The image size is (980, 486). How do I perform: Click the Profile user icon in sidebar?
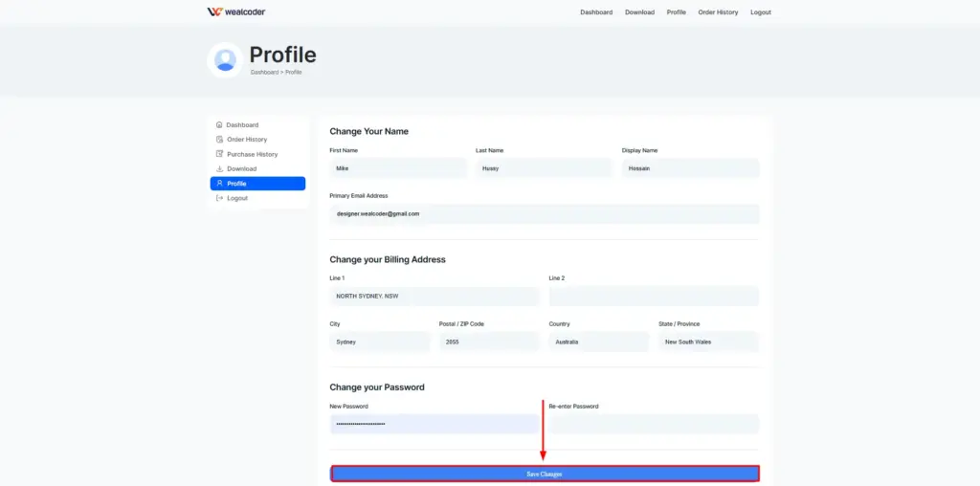point(219,184)
